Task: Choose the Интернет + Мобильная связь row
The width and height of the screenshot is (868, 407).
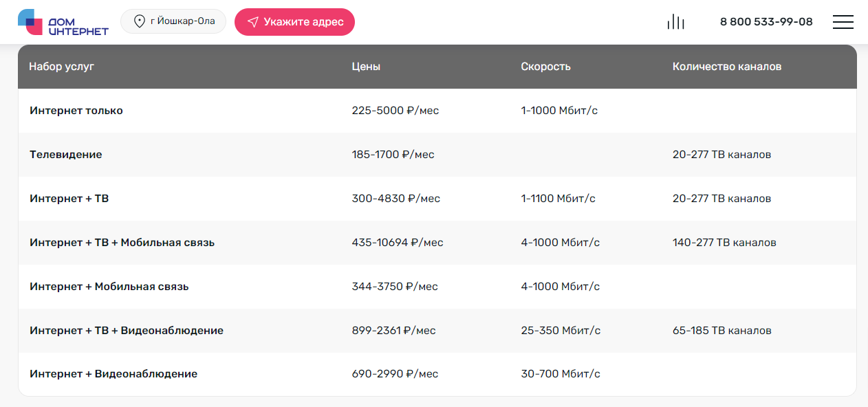Action: click(109, 287)
